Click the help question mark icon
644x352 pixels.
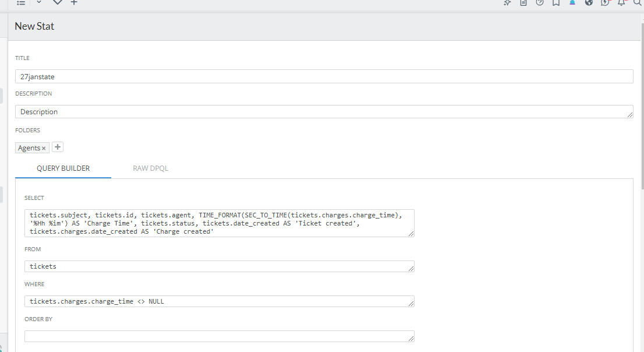coord(540,3)
